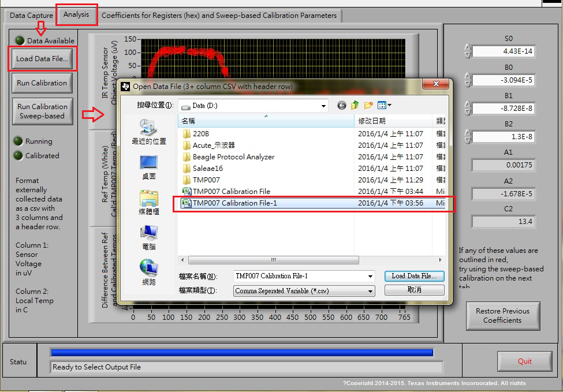Click the B1 value stepper arrows
This screenshot has width=563, height=392.
tap(468, 108)
